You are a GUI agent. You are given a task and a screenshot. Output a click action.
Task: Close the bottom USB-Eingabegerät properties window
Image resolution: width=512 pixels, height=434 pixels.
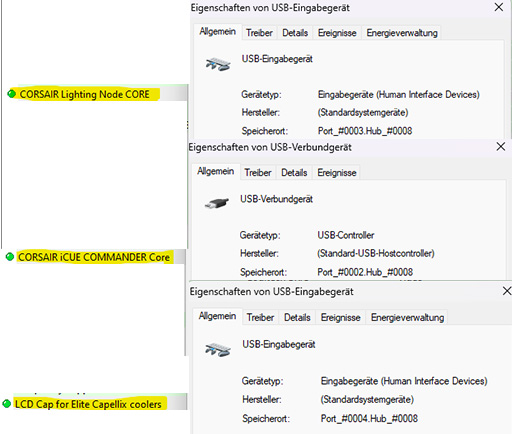pyautogui.click(x=507, y=291)
